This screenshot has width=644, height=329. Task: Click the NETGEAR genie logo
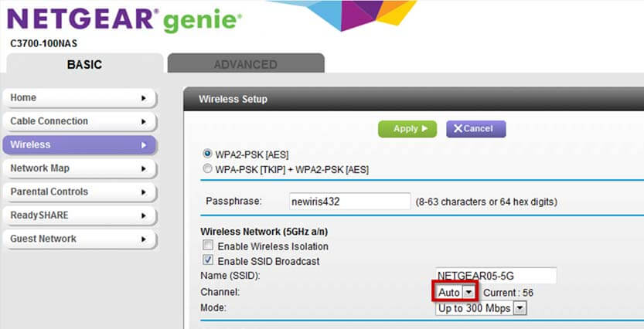[124, 19]
